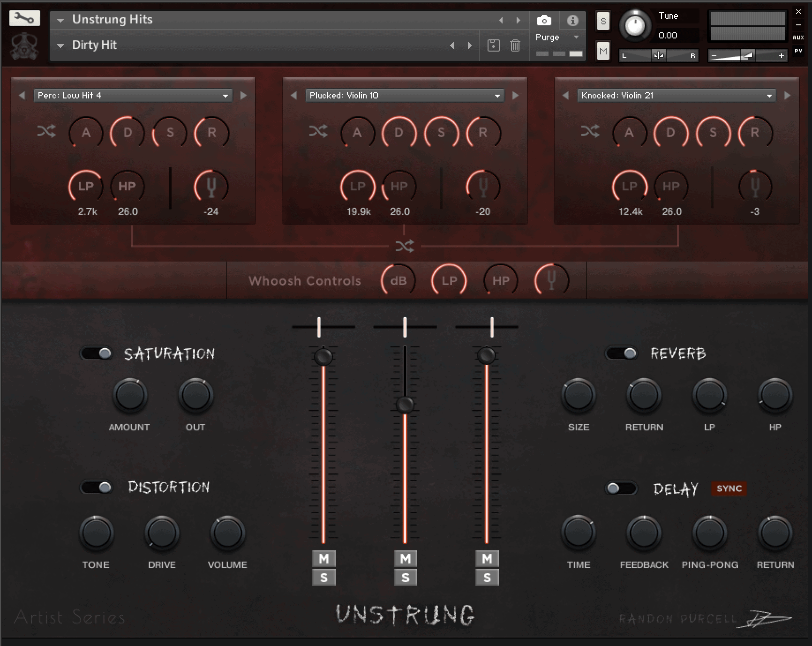Click the global shuffle icon below the layers
The image size is (812, 646).
click(x=404, y=246)
